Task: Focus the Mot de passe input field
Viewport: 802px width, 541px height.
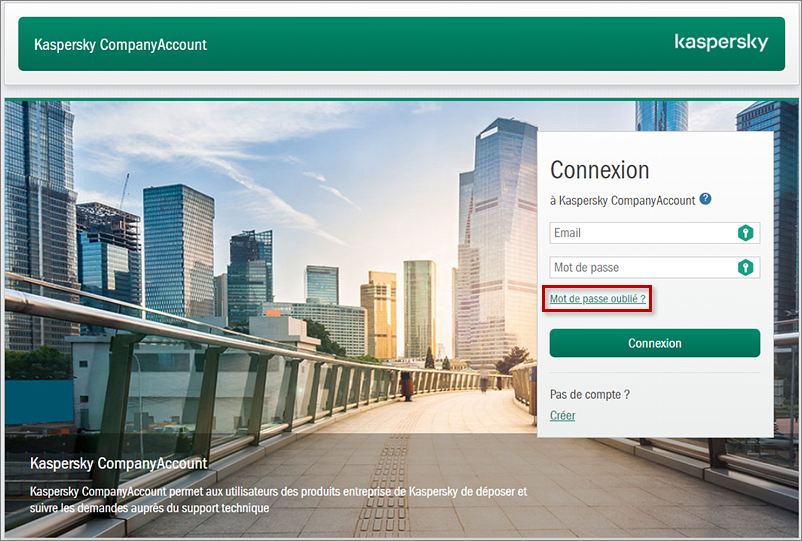Action: click(x=655, y=267)
